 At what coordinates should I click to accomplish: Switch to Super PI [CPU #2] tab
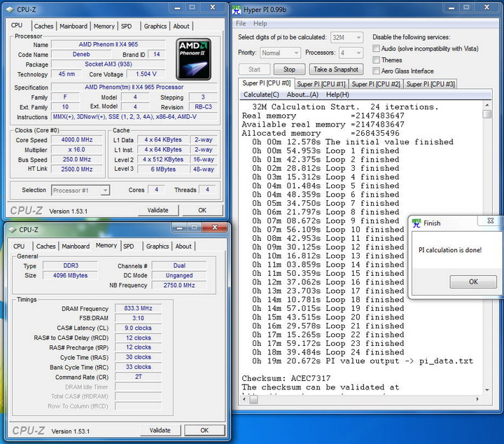click(x=376, y=84)
